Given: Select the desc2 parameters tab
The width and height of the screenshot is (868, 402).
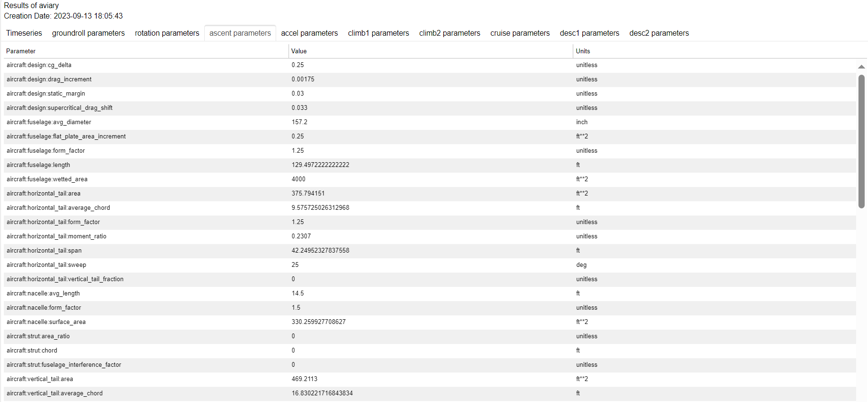Looking at the screenshot, I should pyautogui.click(x=659, y=33).
